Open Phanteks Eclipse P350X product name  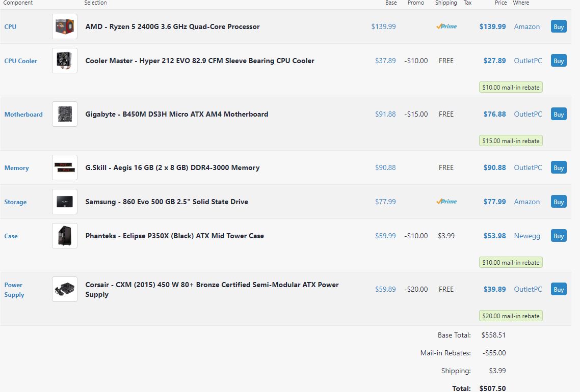pos(175,236)
